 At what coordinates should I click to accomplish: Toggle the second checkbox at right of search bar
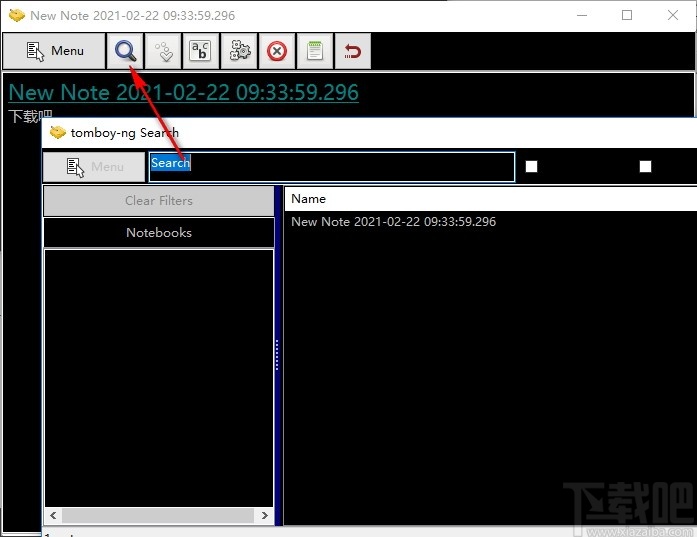(x=645, y=167)
